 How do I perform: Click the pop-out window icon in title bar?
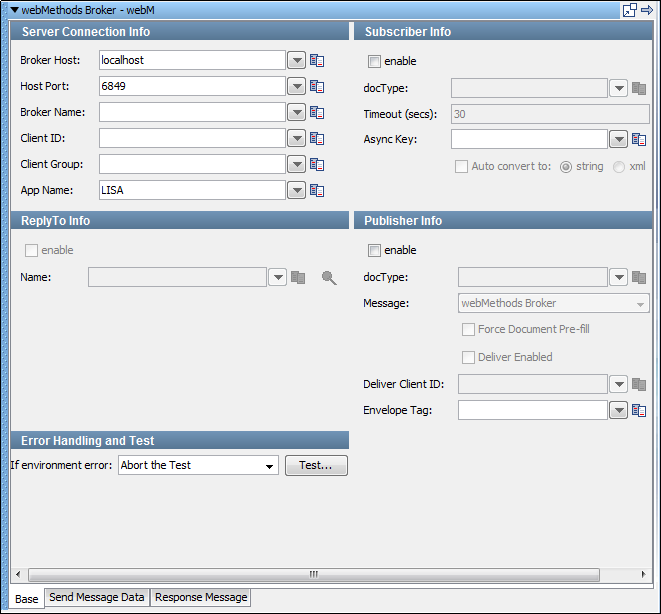click(x=630, y=10)
